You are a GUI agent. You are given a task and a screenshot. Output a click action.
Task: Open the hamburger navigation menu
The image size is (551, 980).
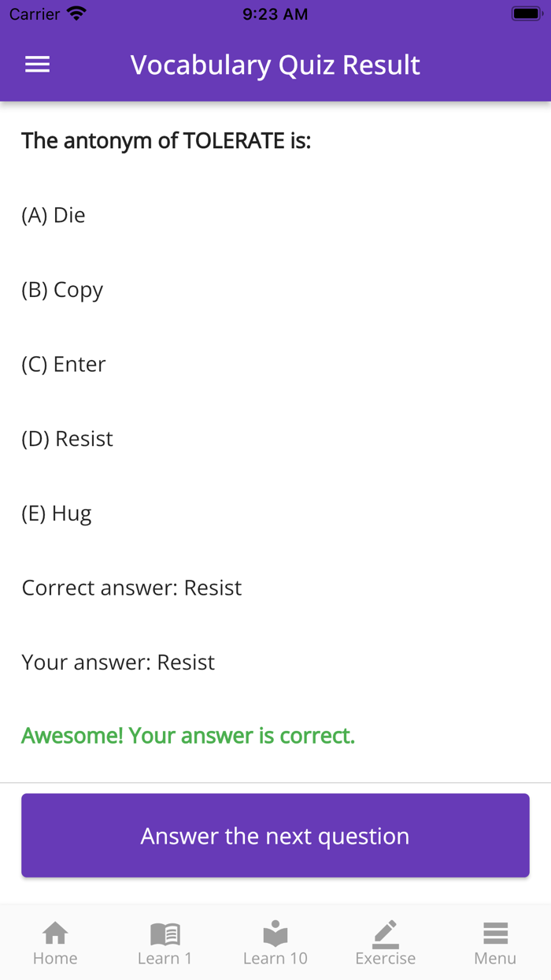[x=36, y=65]
